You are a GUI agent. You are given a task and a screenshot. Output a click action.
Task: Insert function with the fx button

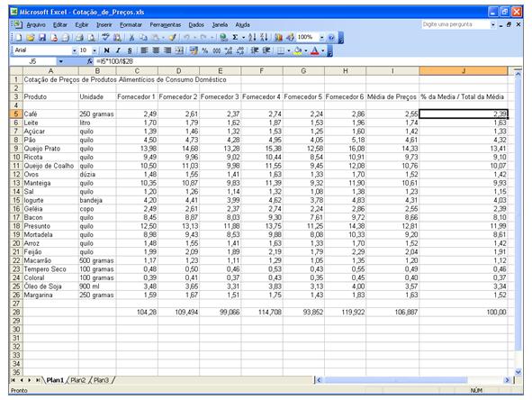[x=90, y=61]
